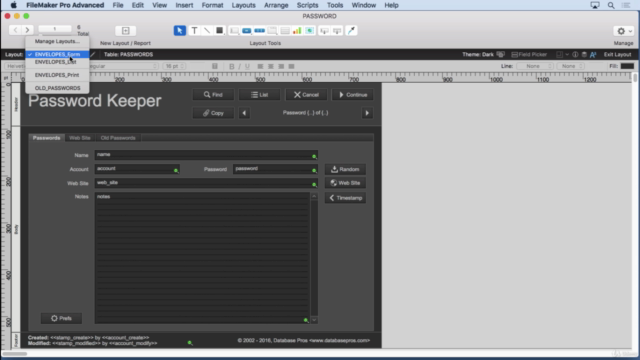This screenshot has height=360, width=640.
Task: Go to next layout arrow
Action: tap(27, 30)
